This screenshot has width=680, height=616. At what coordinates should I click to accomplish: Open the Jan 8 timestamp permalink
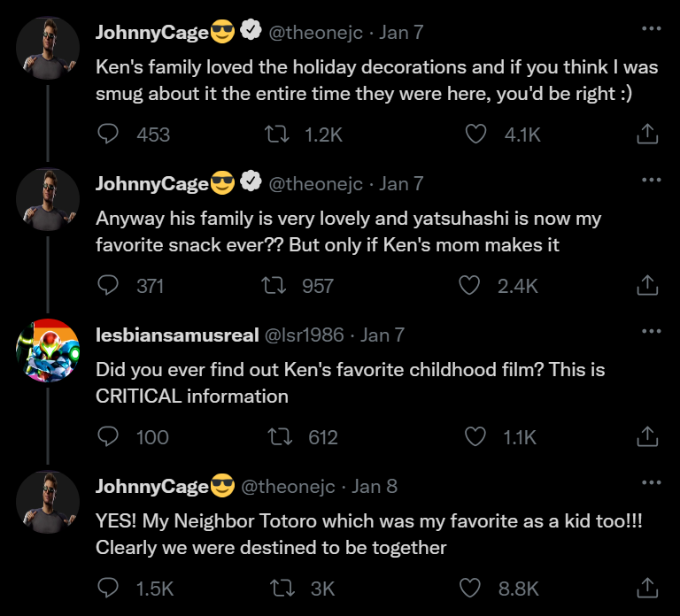[375, 486]
